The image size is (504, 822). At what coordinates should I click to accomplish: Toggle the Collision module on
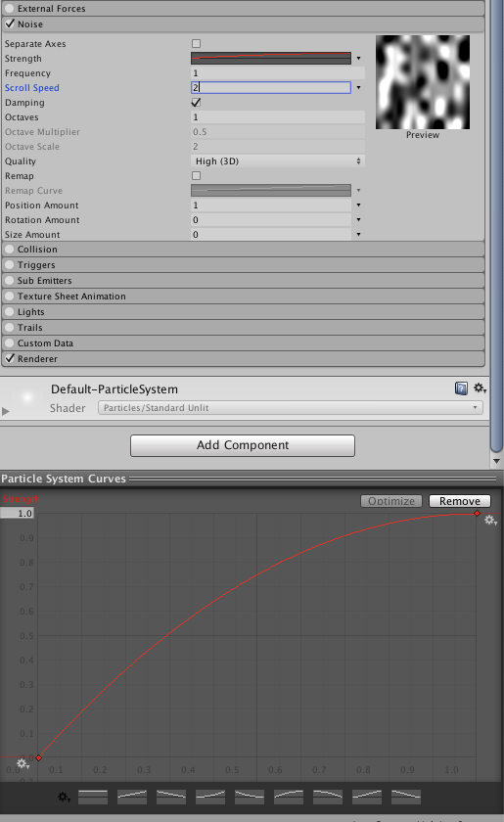tap(10, 249)
